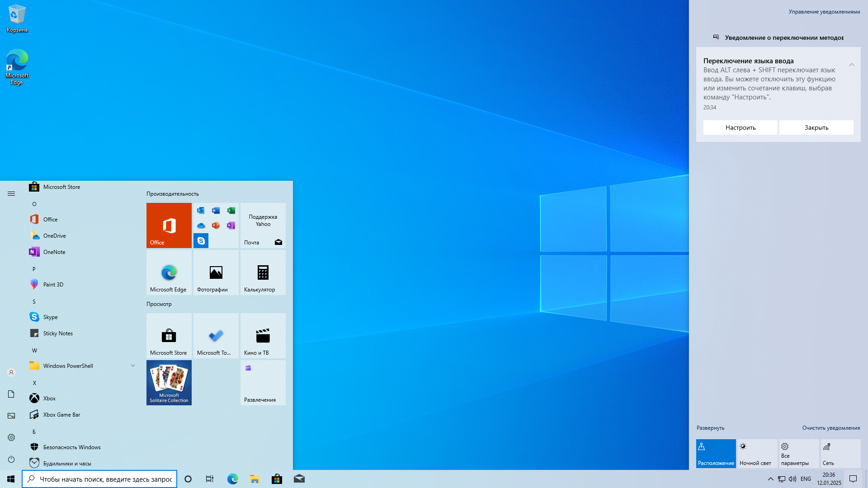Open the Калькулятор tile
868x488 pixels.
(263, 272)
